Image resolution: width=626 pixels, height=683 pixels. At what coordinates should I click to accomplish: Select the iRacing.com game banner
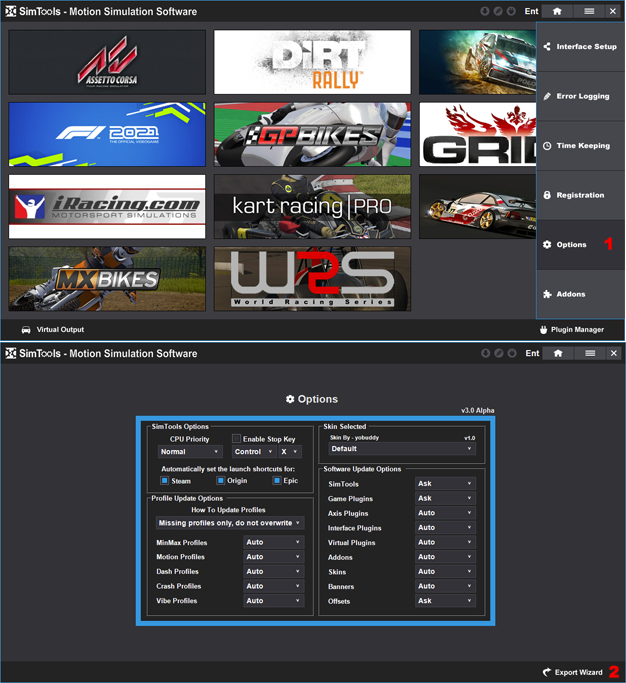pyautogui.click(x=107, y=207)
